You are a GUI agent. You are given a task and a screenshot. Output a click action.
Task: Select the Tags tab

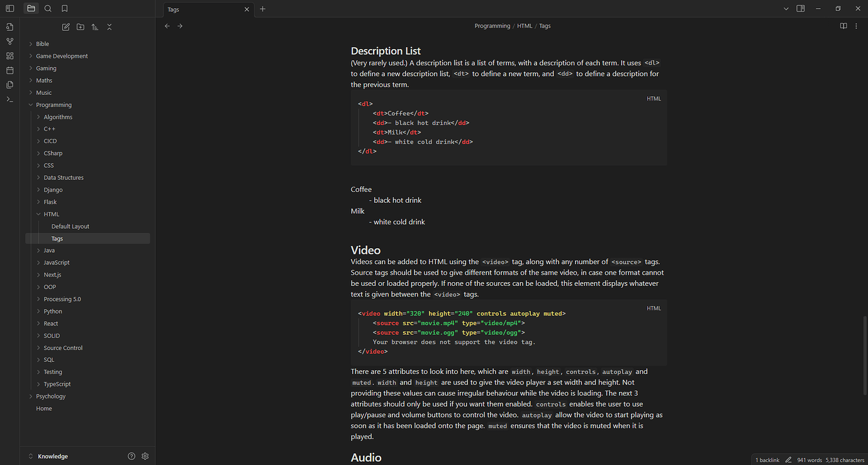tap(207, 9)
